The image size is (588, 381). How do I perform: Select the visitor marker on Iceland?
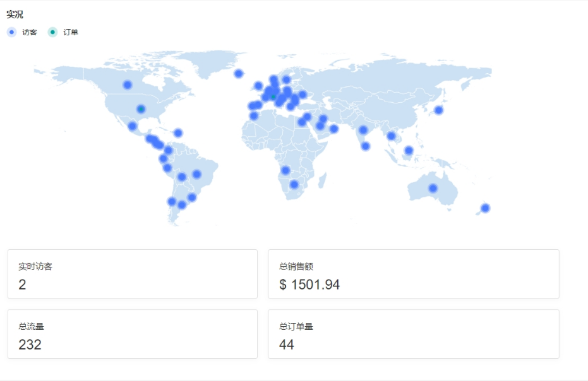click(x=239, y=74)
